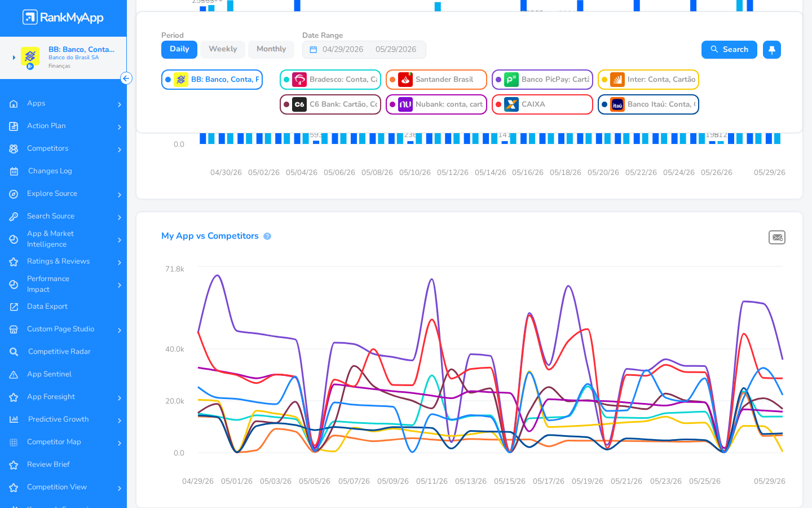Click the RankMyApp logo

click(x=63, y=17)
